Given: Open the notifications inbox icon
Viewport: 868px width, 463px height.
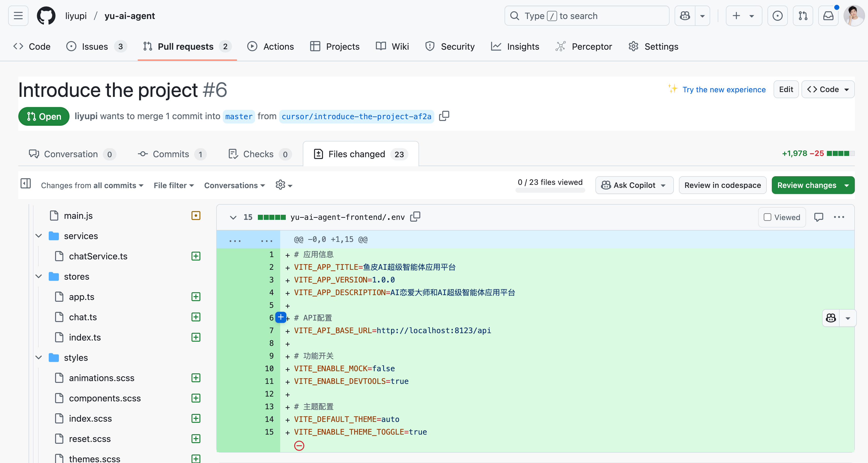Looking at the screenshot, I should click(x=828, y=16).
